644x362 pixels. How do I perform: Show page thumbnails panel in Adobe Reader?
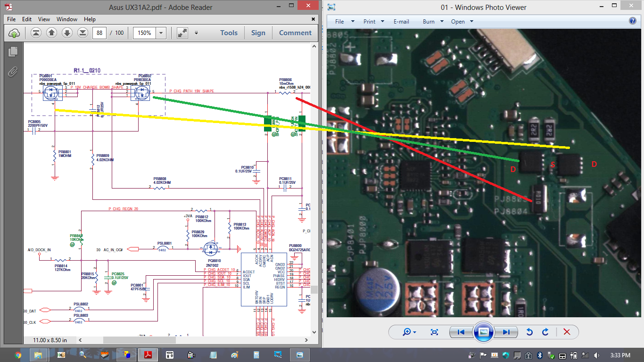[x=13, y=51]
